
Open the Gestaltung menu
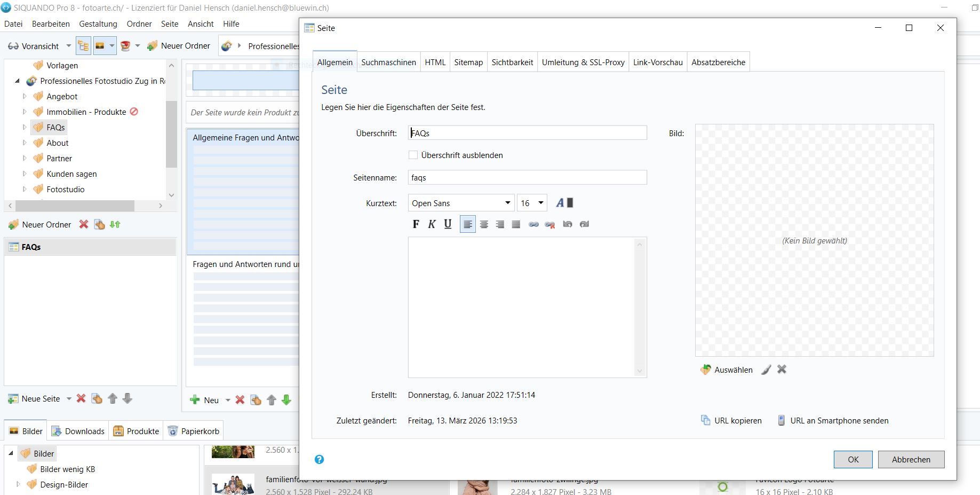click(98, 24)
